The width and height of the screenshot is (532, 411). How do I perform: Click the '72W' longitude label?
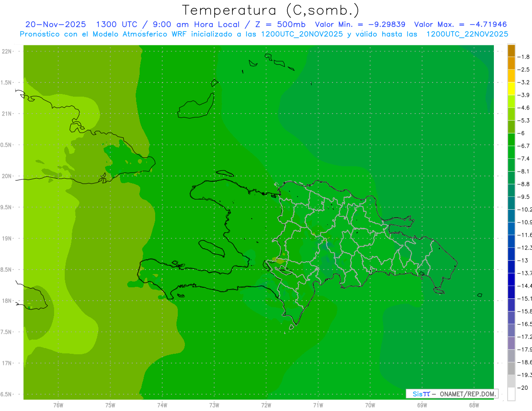point(266,405)
